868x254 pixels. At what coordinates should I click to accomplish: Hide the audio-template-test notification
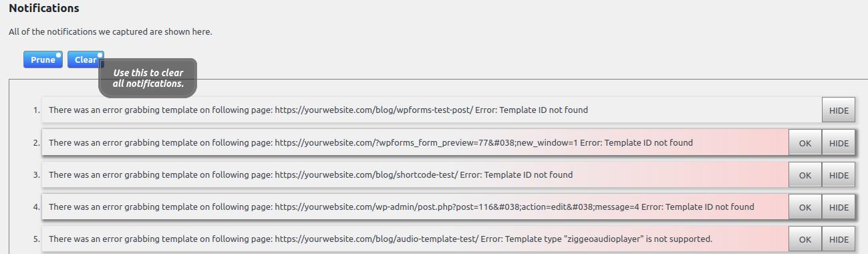pos(839,239)
